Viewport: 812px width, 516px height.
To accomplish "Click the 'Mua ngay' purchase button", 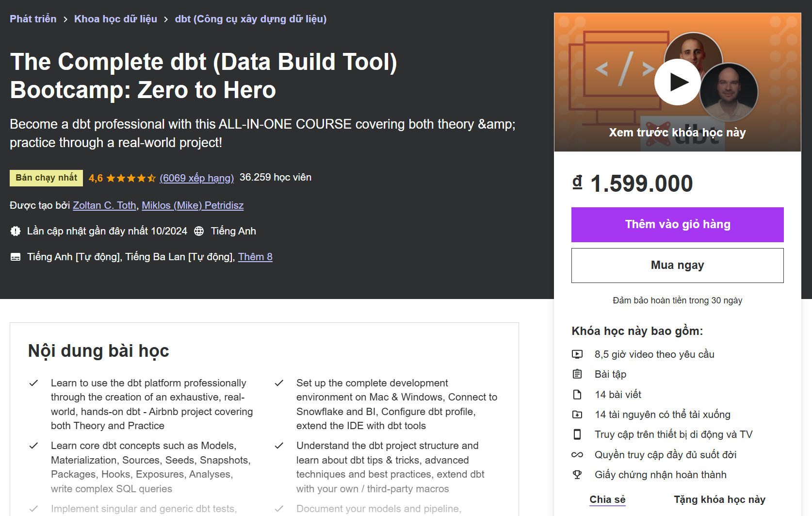I will pyautogui.click(x=677, y=265).
